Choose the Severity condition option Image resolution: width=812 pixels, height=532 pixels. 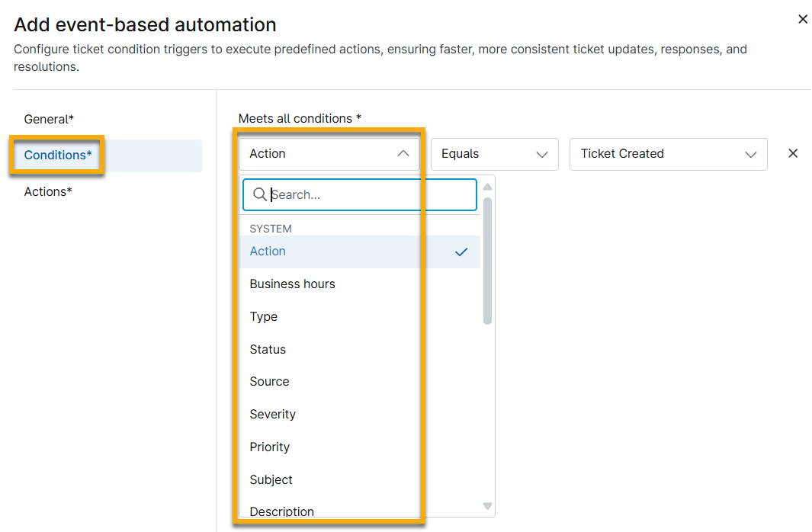[272, 414]
